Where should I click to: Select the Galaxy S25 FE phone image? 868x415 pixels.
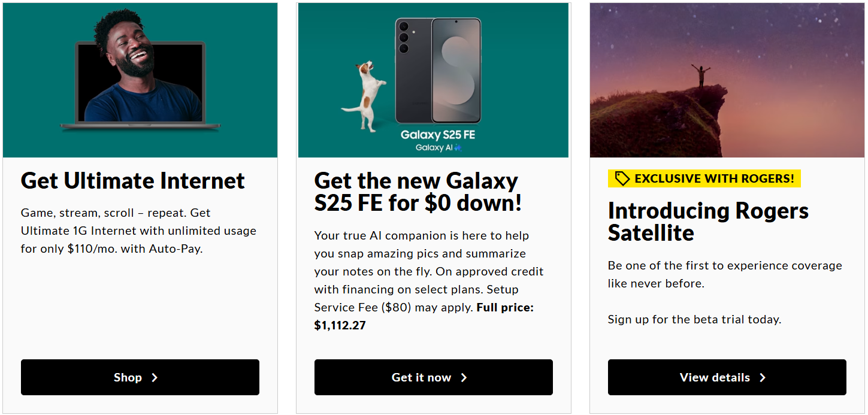pos(438,70)
